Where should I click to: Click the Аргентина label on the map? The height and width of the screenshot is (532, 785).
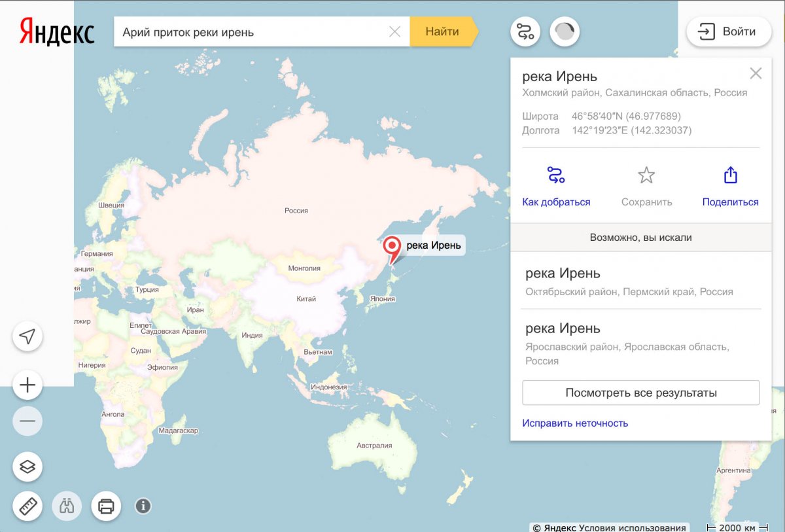733,470
